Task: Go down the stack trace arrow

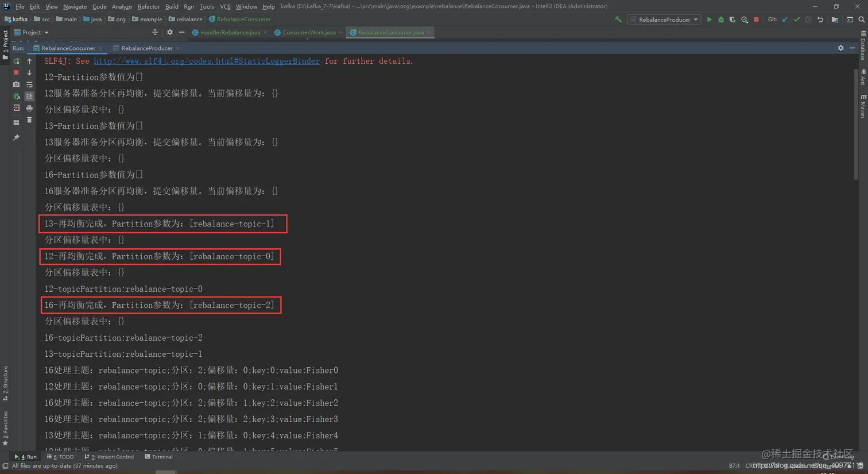Action: (x=29, y=73)
